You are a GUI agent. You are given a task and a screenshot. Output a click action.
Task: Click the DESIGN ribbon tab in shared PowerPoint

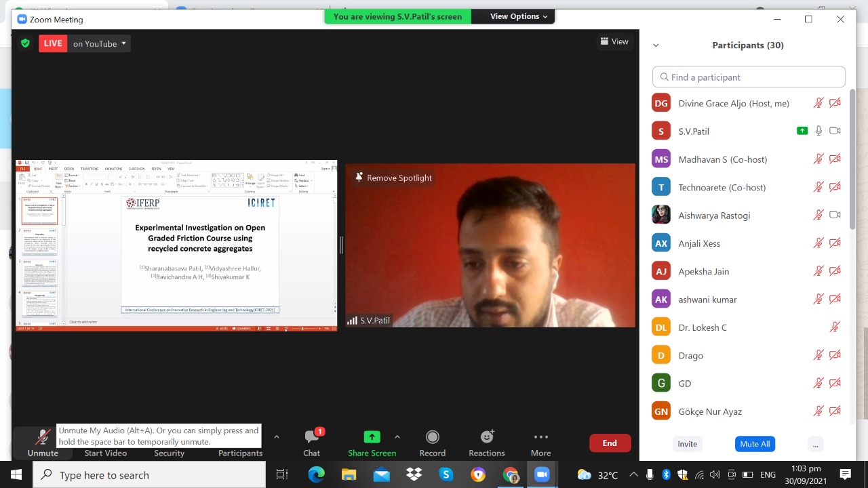pyautogui.click(x=69, y=169)
